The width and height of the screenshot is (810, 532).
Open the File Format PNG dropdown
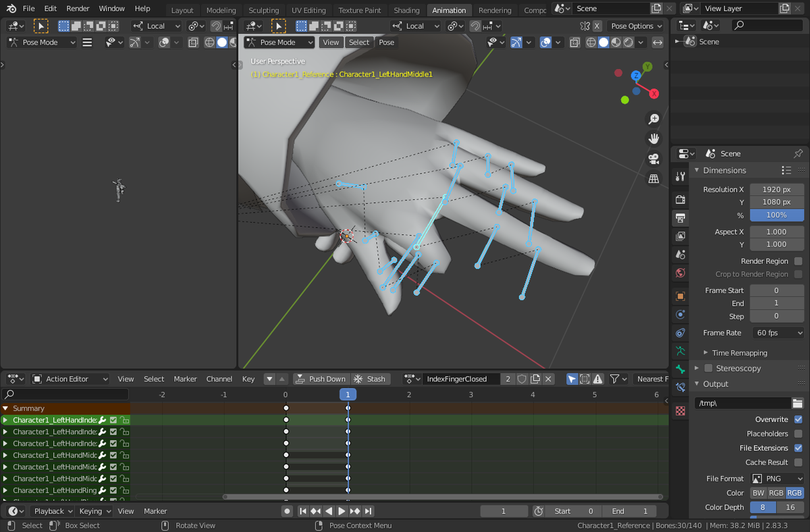[777, 479]
